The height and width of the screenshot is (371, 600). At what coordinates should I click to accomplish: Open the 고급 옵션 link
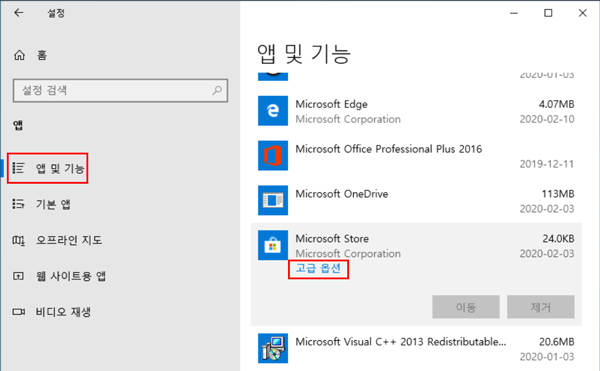click(x=318, y=268)
